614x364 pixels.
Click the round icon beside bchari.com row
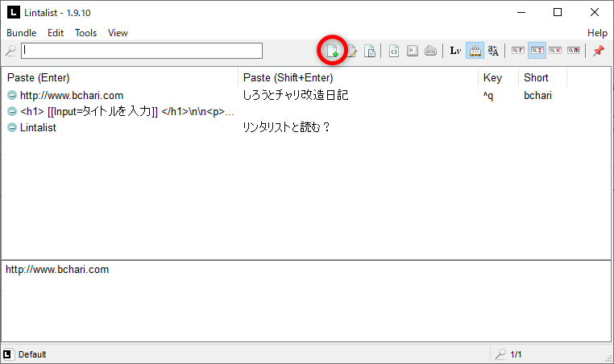(12, 96)
